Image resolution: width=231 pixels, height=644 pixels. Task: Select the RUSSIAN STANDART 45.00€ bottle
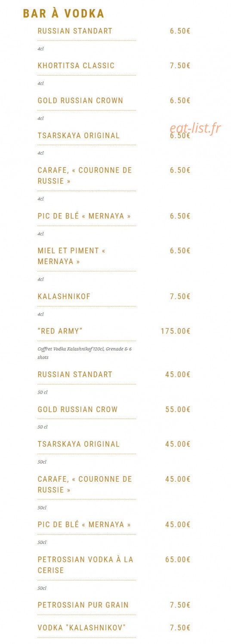75,374
